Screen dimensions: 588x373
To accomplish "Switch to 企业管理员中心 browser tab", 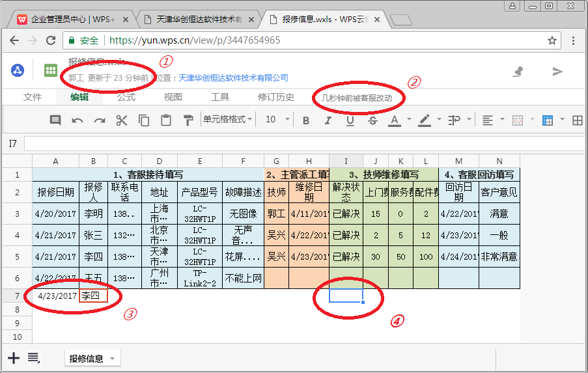I will point(73,20).
